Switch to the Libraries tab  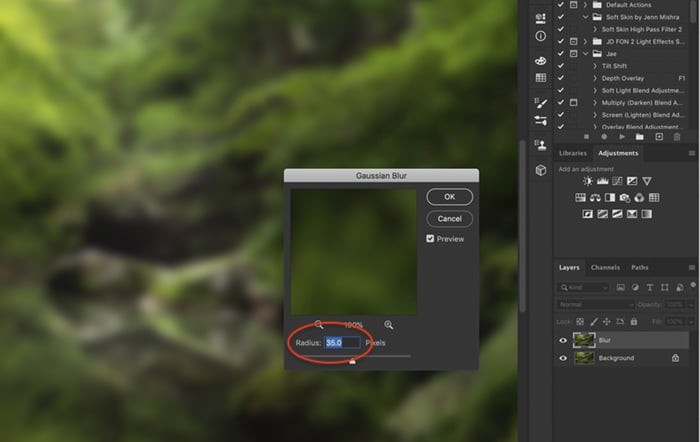point(573,153)
